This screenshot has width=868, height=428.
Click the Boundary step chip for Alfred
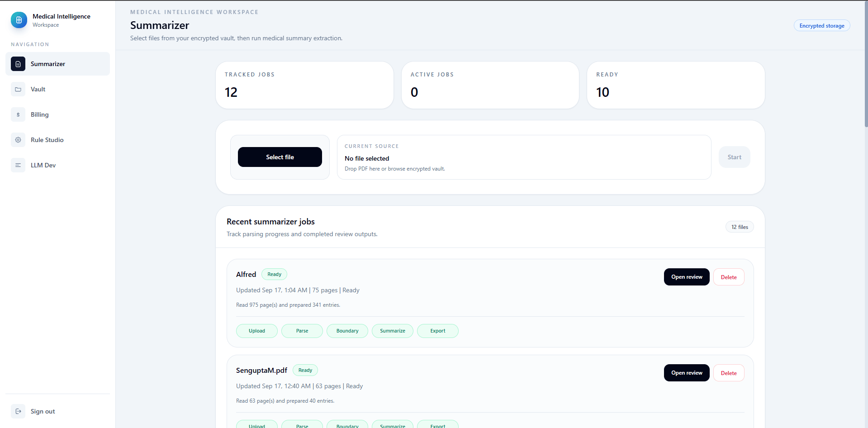347,331
